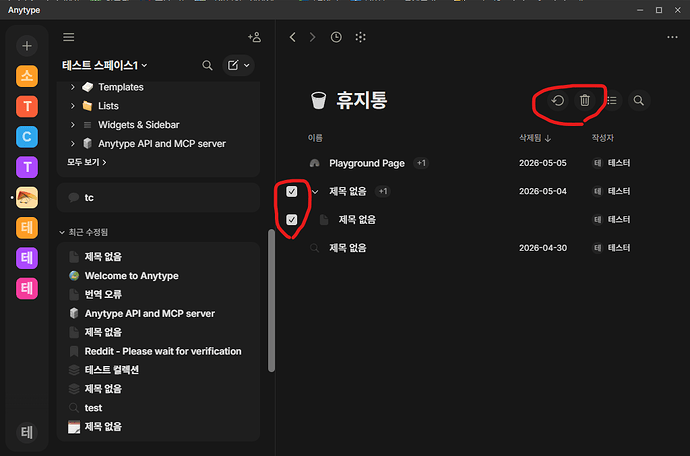Sort by the 삭제됨 column header

click(535, 138)
